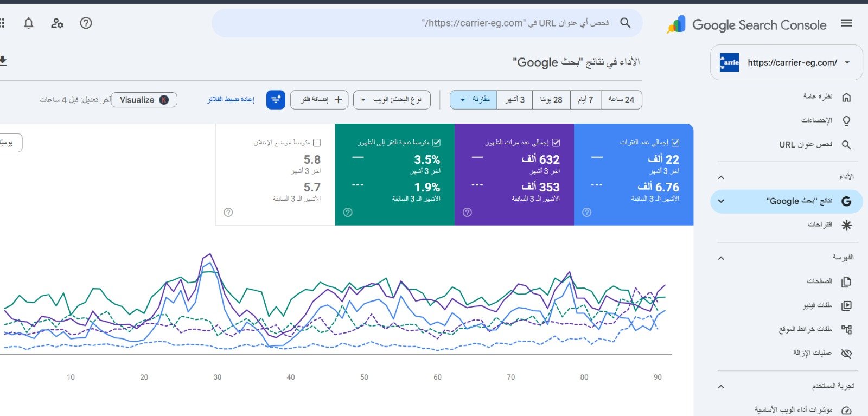868x416 pixels.
Task: Open URL inspection magnifier in sidebar
Action: (846, 145)
